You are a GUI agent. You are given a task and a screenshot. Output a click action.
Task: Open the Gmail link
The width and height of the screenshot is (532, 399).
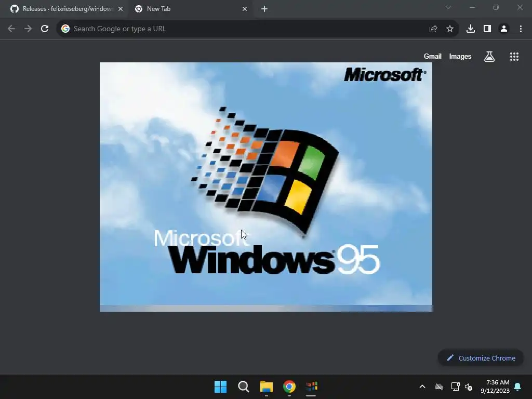pos(433,56)
